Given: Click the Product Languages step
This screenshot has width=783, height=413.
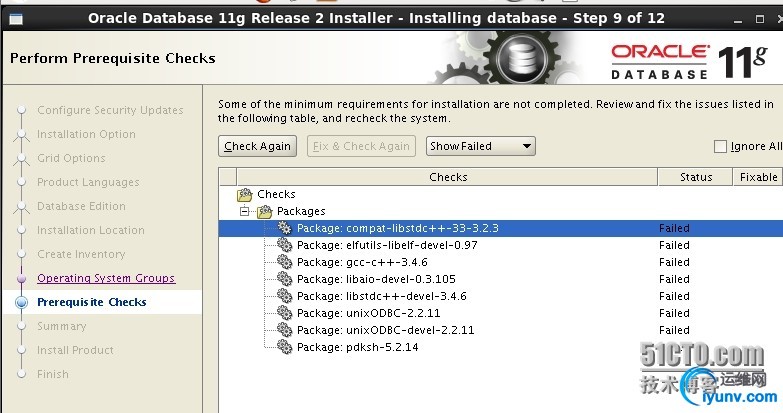Looking at the screenshot, I should click(88, 182).
